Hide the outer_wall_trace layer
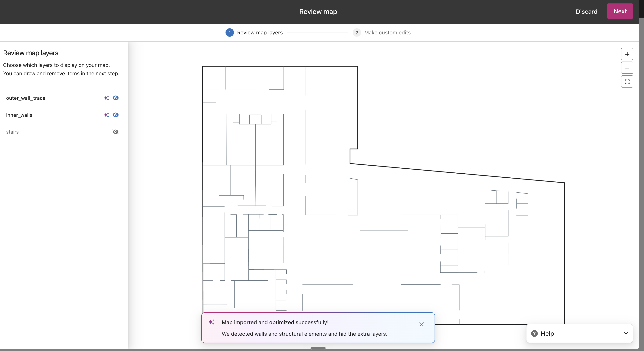Viewport: 644px width, 351px height. [115, 98]
